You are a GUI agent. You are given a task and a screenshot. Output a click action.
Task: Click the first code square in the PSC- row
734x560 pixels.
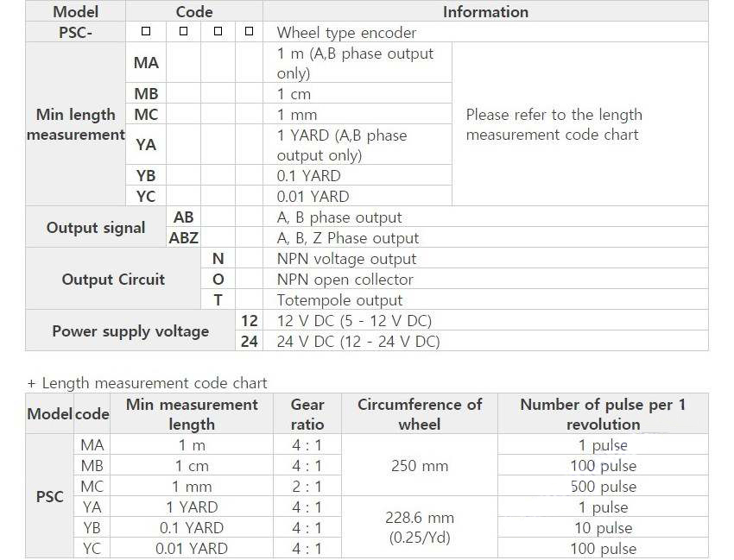[x=146, y=32]
